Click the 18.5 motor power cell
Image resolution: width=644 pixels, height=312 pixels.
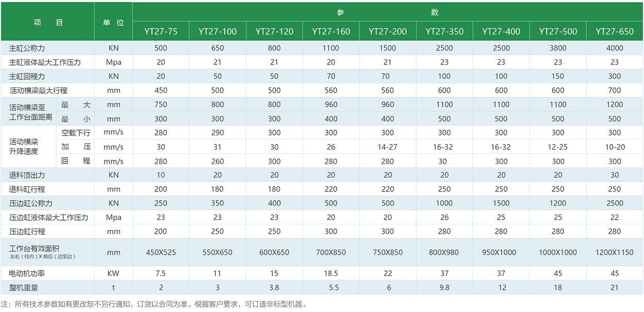point(331,273)
